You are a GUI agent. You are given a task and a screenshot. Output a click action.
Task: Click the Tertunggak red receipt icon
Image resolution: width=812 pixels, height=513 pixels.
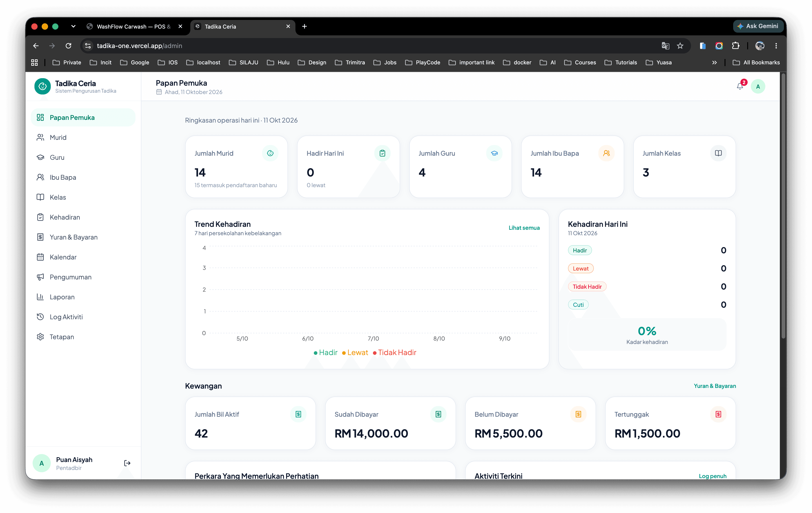click(x=718, y=414)
